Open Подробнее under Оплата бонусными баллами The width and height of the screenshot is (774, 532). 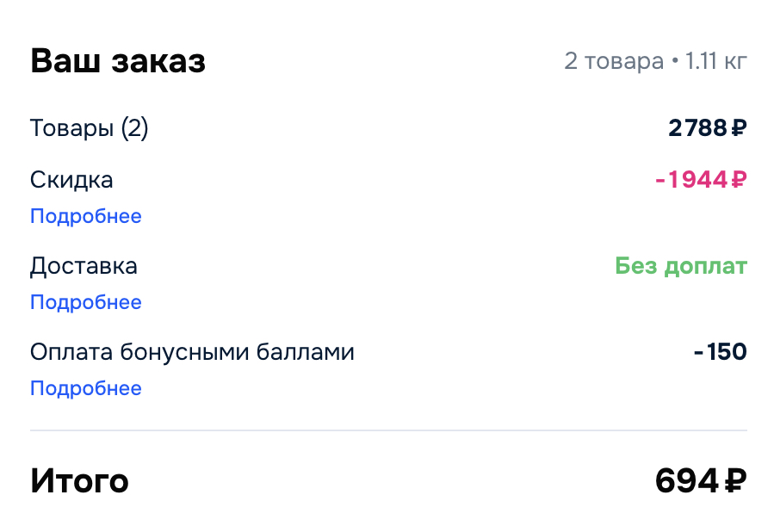coord(85,388)
